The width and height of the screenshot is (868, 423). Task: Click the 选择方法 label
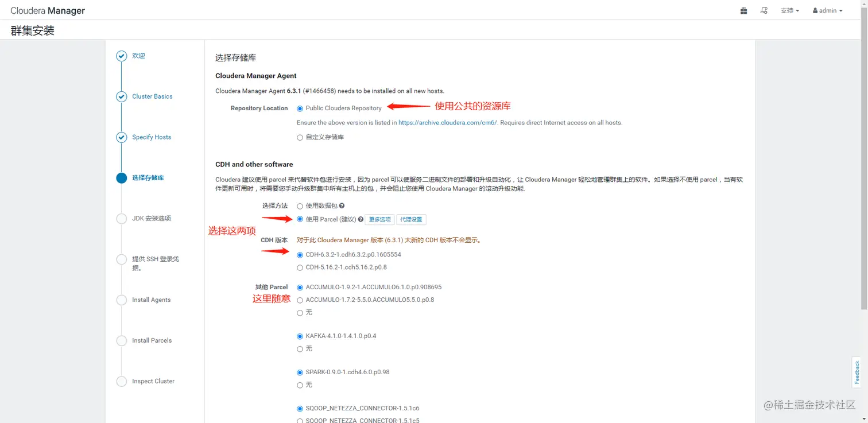point(275,206)
